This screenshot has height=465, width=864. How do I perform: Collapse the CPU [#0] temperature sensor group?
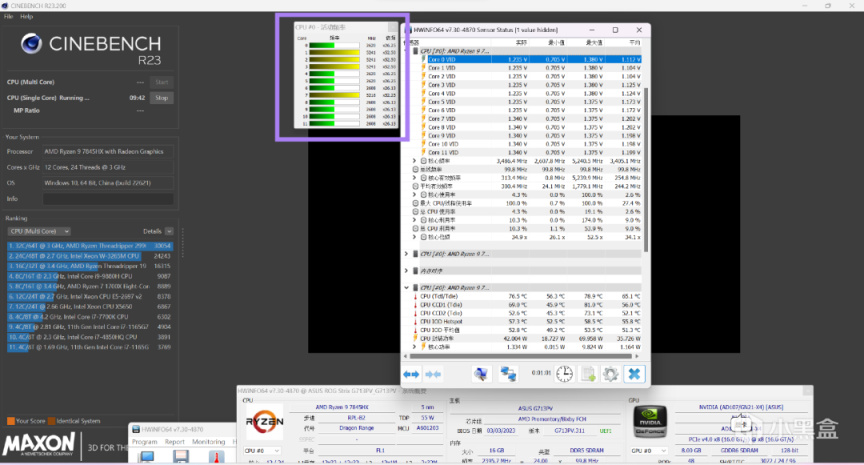coord(407,288)
